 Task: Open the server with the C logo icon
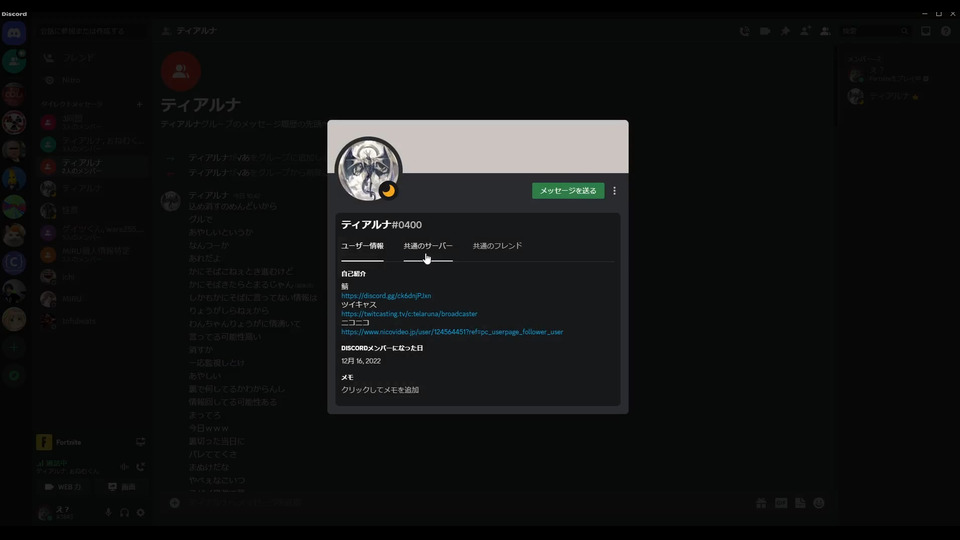tap(13, 263)
